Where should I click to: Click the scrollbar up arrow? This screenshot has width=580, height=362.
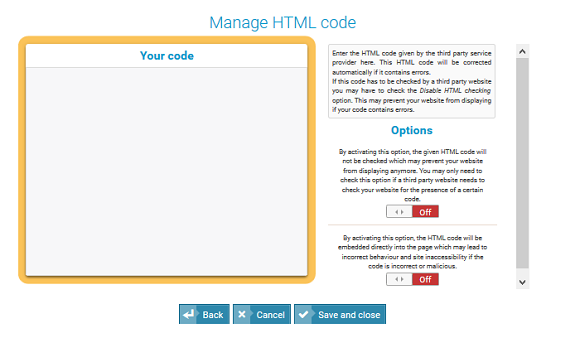pos(522,51)
